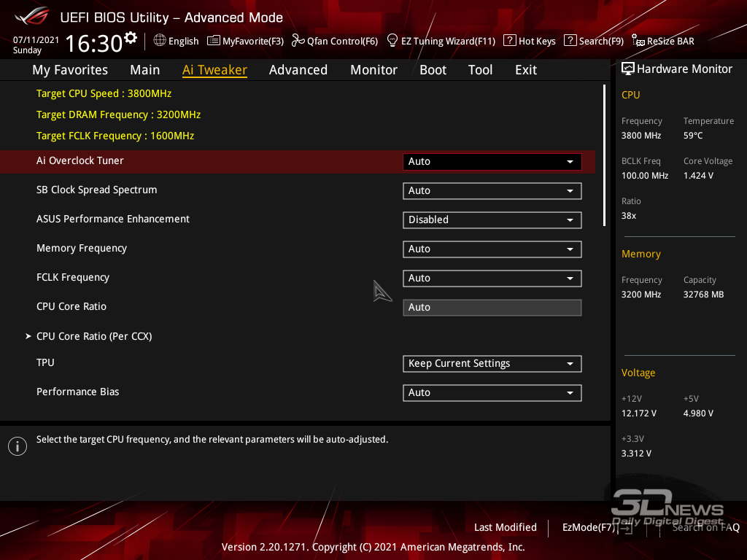
Task: Click the 07/11/2021 date text
Action: (36, 40)
